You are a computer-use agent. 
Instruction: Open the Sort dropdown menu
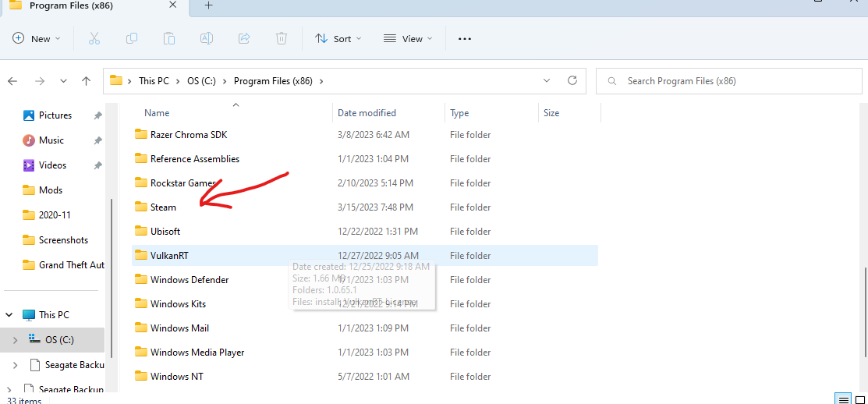(x=338, y=39)
